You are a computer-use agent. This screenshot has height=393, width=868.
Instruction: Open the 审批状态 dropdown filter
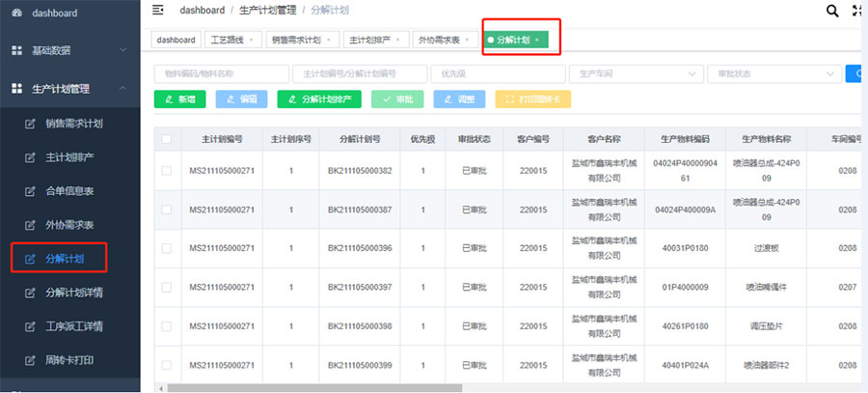point(773,73)
